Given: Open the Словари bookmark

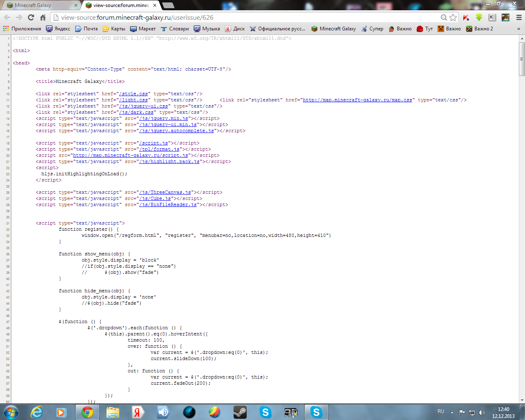Looking at the screenshot, I should coord(175,29).
